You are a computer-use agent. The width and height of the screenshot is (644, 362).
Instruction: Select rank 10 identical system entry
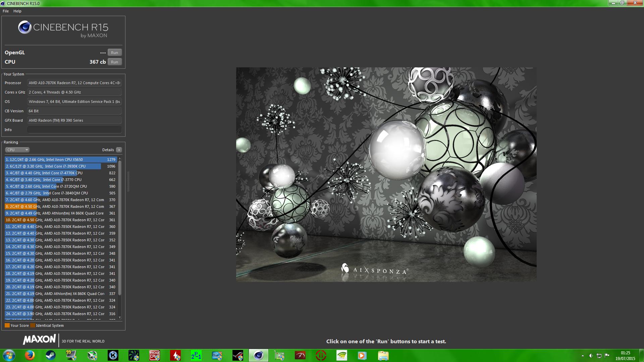[x=61, y=220]
